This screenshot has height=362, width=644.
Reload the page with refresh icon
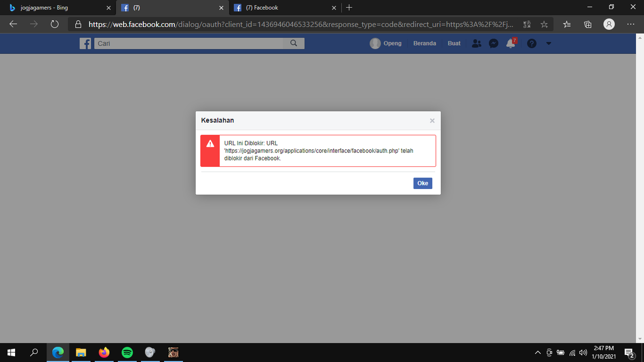pos(54,24)
